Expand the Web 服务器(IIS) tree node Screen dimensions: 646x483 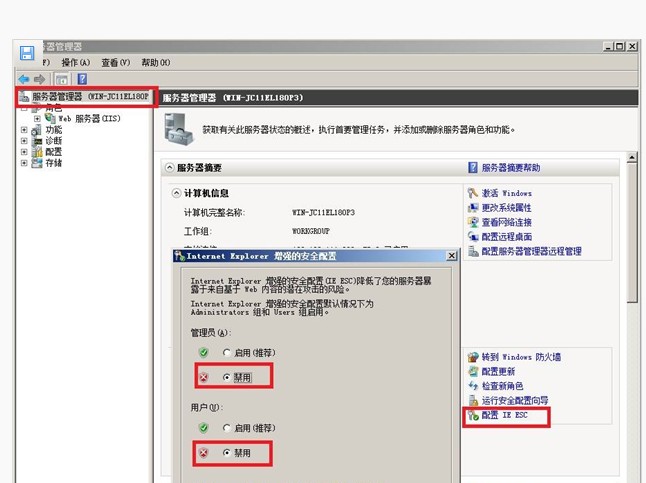point(37,119)
